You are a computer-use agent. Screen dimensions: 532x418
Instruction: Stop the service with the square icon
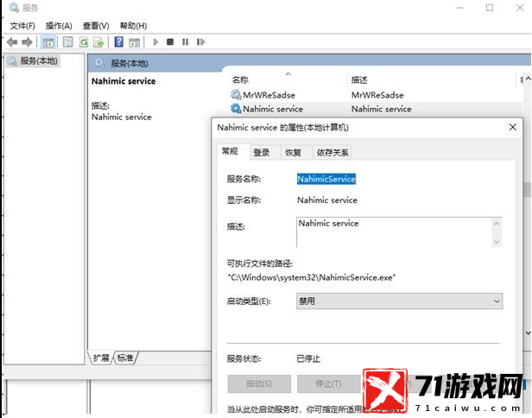coord(170,41)
